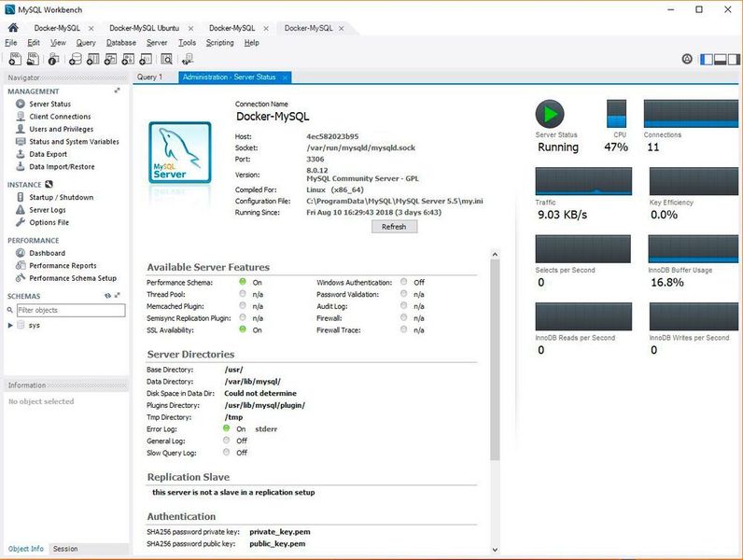
Task: Expand the Management section icon
Action: tap(117, 91)
